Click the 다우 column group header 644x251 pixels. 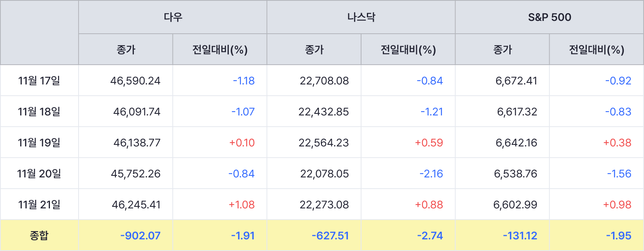[x=173, y=17]
